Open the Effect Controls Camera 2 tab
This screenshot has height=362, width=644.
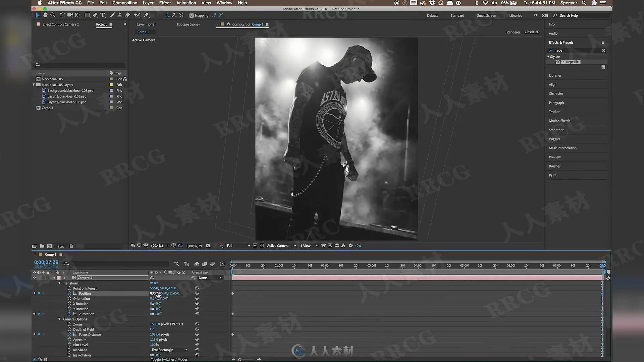coord(61,24)
